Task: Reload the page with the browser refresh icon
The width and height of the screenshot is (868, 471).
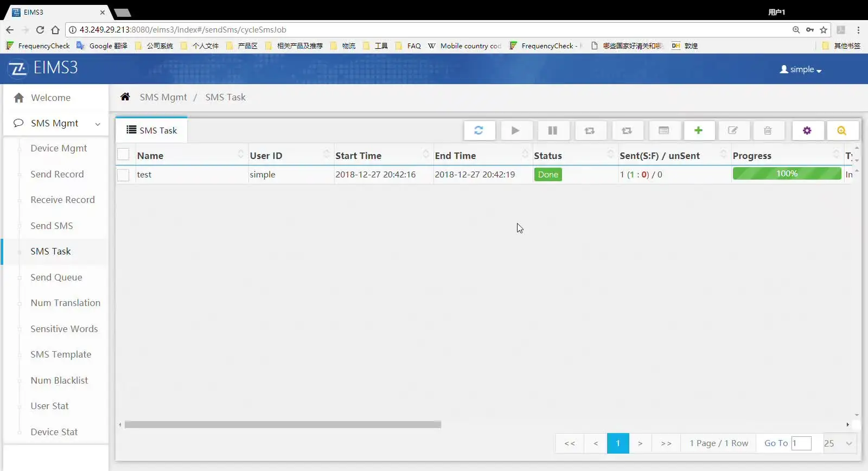Action: [x=40, y=30]
